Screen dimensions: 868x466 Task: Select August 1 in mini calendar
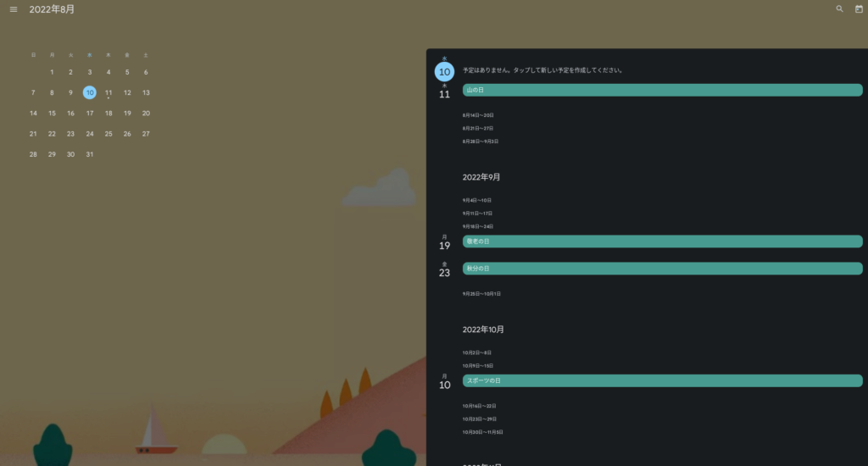(x=52, y=72)
